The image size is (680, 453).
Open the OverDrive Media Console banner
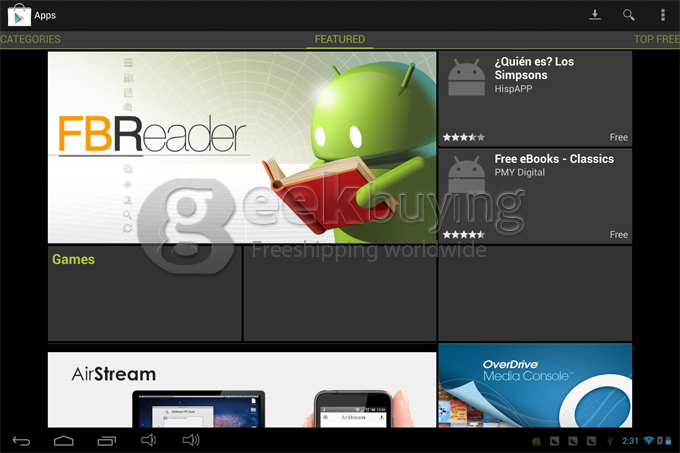(x=535, y=385)
